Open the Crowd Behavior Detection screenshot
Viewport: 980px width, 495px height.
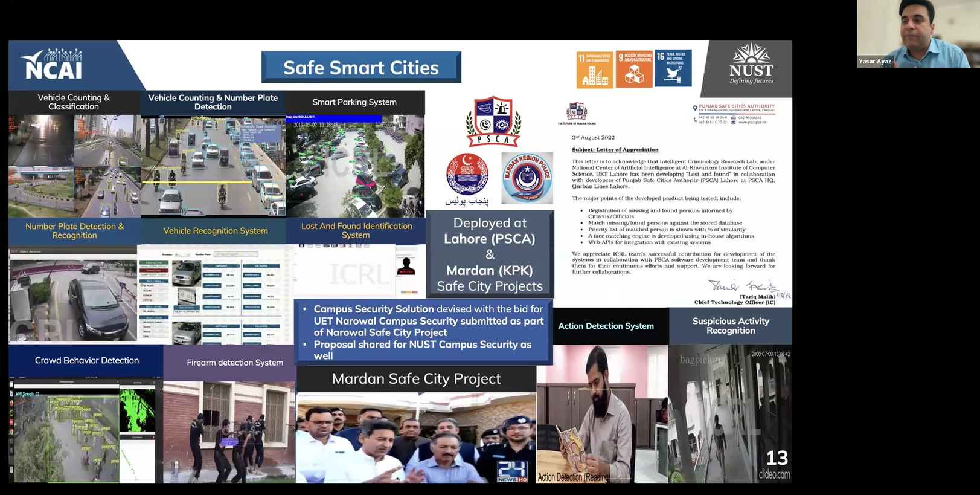82,430
